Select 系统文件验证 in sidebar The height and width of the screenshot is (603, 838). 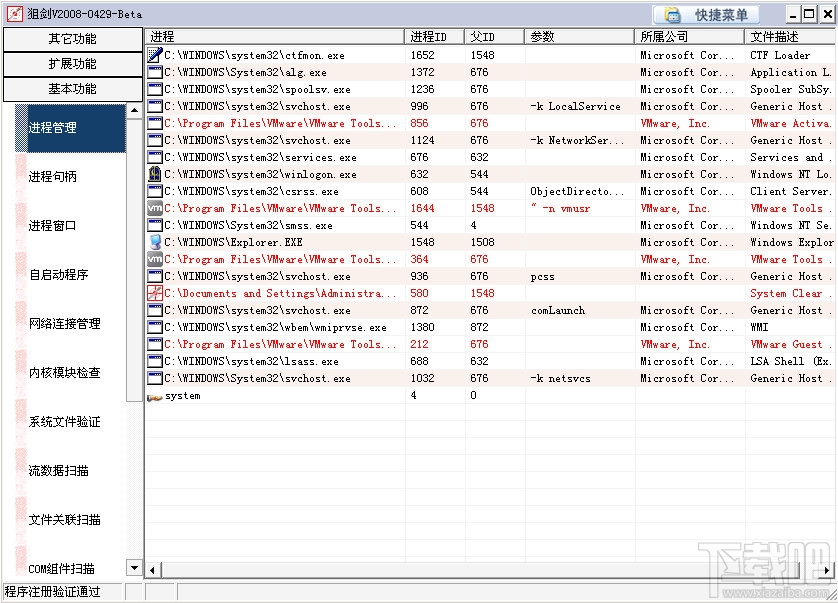[65, 422]
